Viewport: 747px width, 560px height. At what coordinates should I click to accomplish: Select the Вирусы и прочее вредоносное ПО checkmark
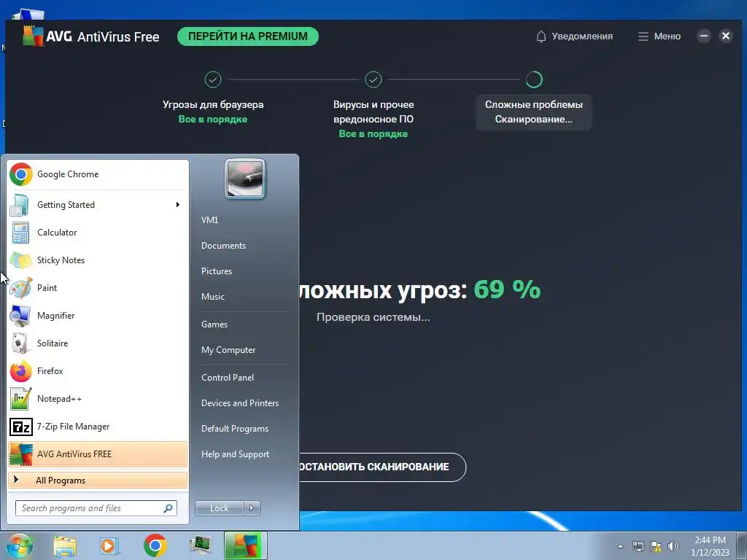(x=373, y=79)
